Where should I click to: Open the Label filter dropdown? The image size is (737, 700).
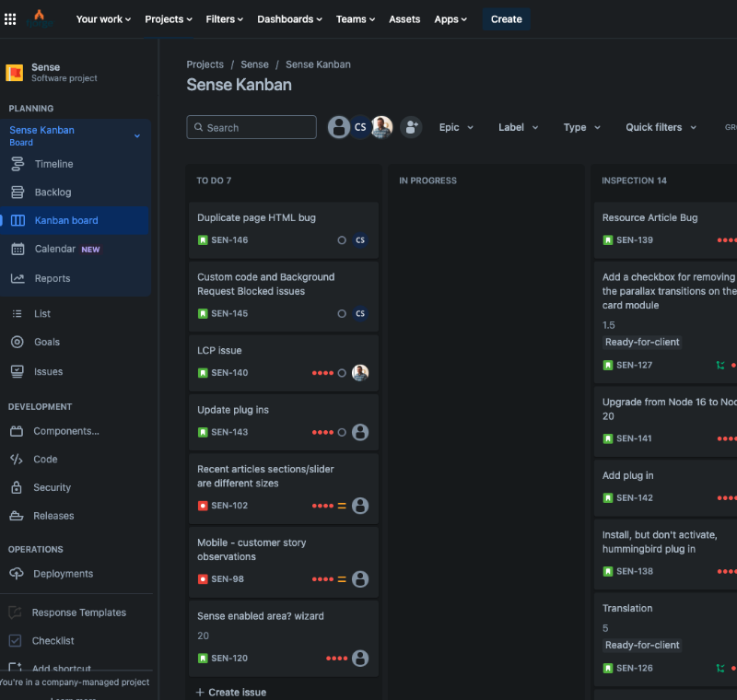click(x=518, y=127)
